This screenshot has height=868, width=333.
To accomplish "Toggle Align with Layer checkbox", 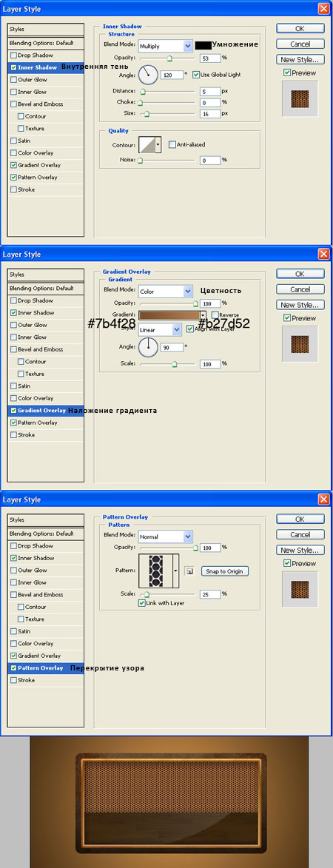I will pyautogui.click(x=190, y=329).
